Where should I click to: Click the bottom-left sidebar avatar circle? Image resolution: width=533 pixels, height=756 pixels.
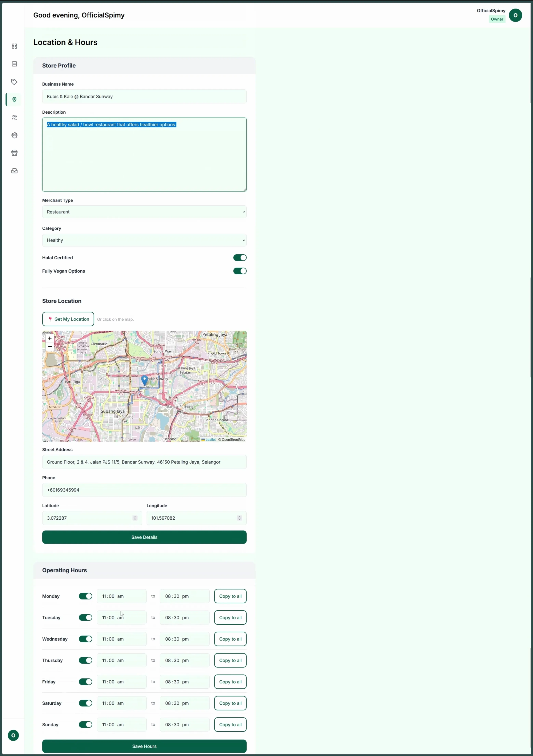13,735
